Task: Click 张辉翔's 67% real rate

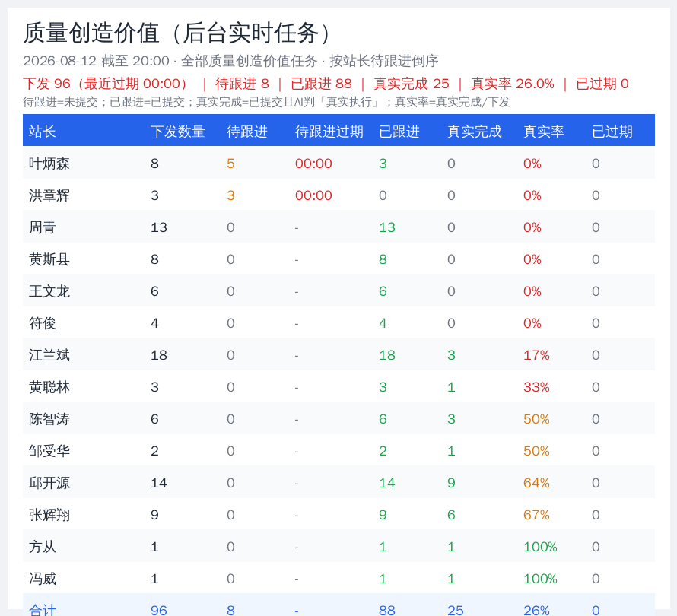Action: pyautogui.click(x=536, y=515)
